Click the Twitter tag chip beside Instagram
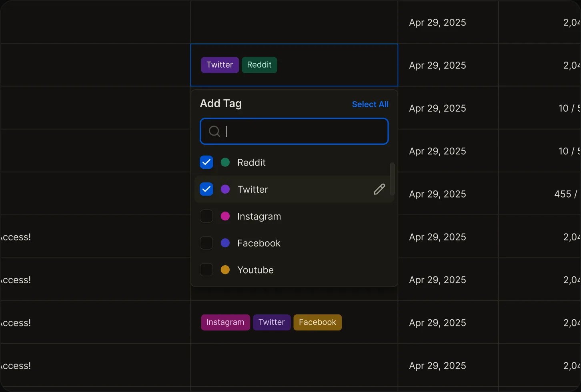Screen dimensions: 581x392 pos(272,322)
